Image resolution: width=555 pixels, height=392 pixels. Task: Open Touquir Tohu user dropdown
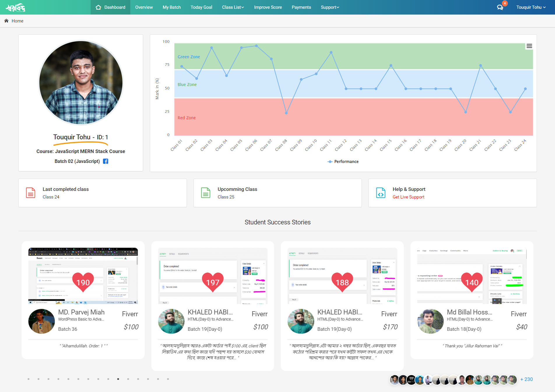[x=531, y=7]
